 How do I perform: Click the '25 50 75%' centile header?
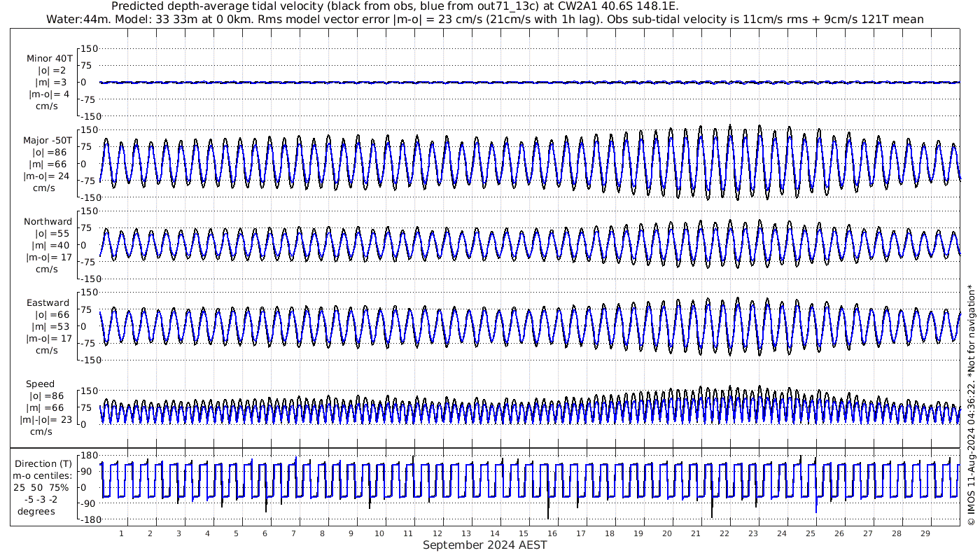pyautogui.click(x=41, y=487)
